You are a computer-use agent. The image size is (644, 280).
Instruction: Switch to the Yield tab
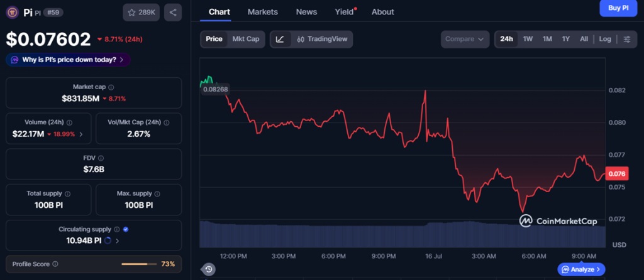coord(345,12)
